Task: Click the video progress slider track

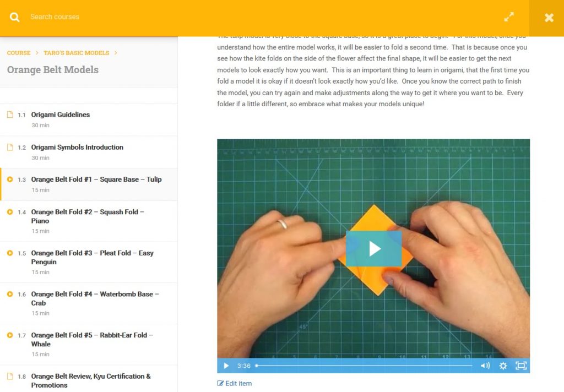Action: pos(364,366)
